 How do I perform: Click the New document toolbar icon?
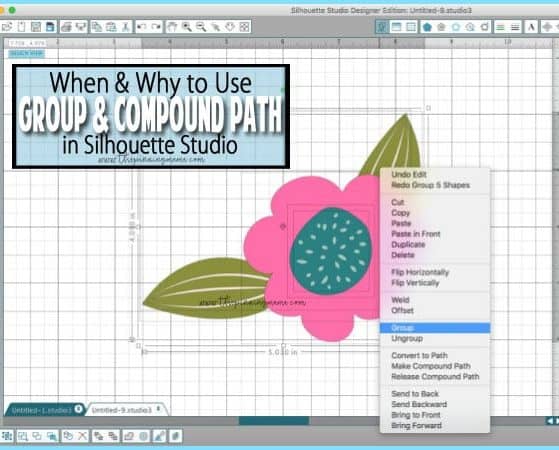pos(21,27)
